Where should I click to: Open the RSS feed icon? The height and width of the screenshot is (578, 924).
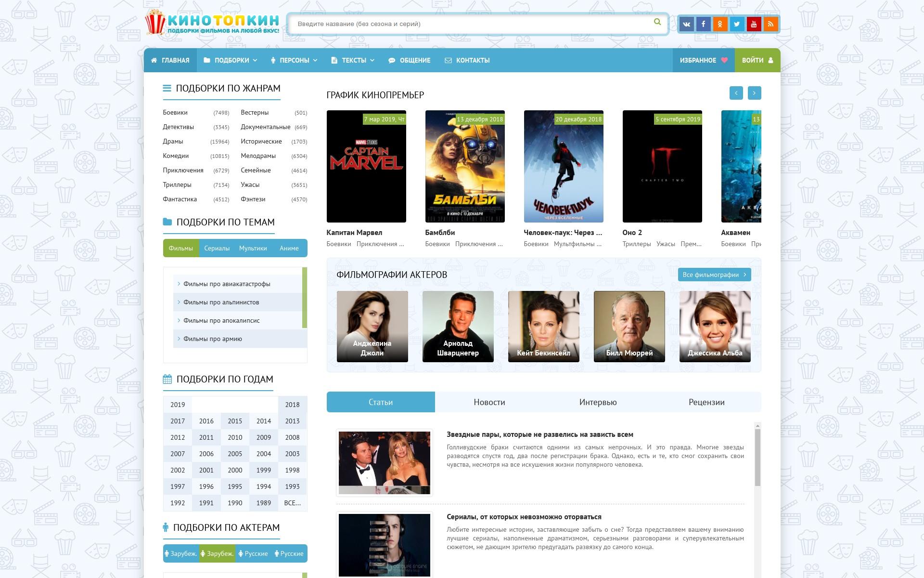pyautogui.click(x=770, y=24)
